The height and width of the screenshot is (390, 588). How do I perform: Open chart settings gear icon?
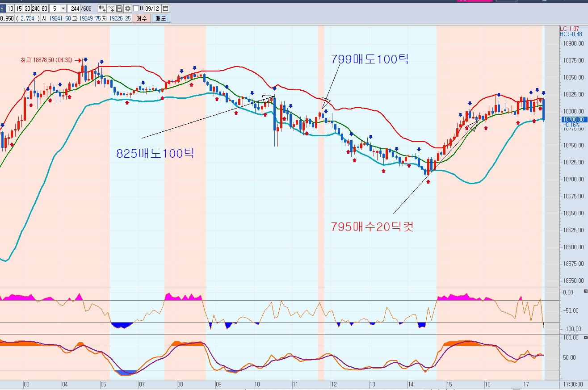[x=128, y=8]
